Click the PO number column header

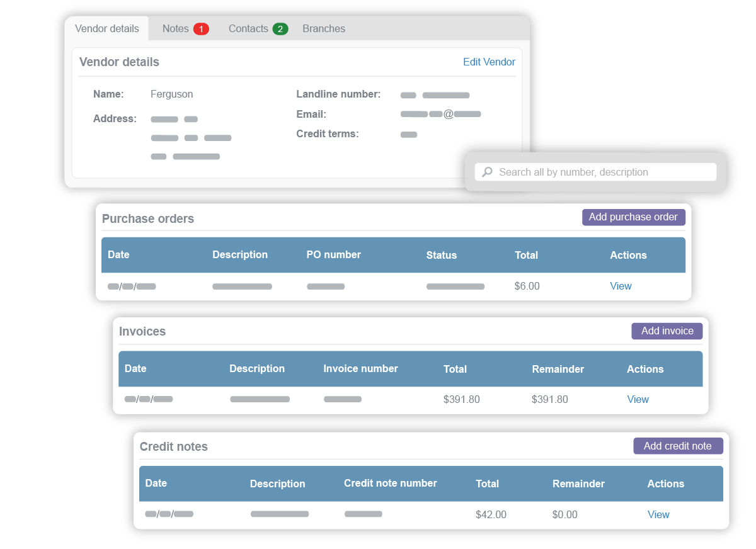coord(333,255)
